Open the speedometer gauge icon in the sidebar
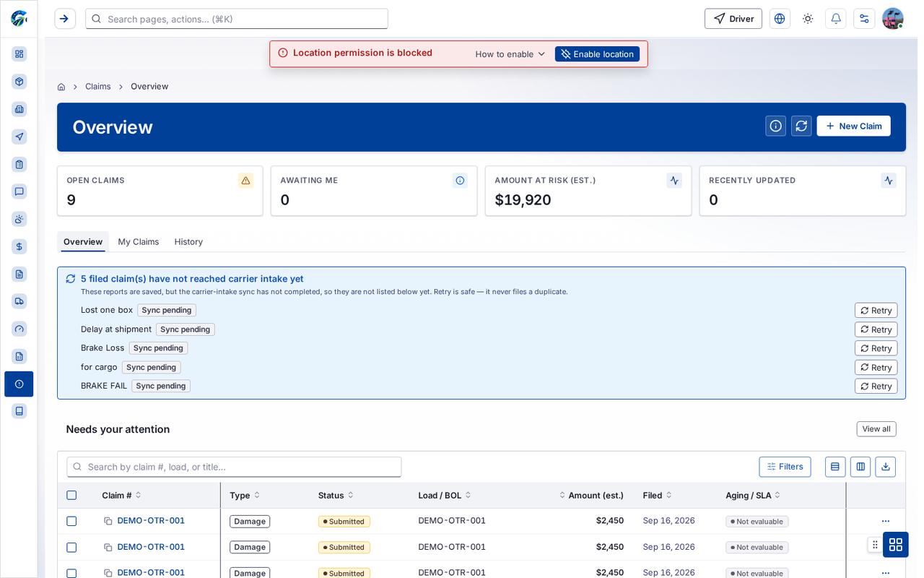The height and width of the screenshot is (578, 924). coord(19,329)
